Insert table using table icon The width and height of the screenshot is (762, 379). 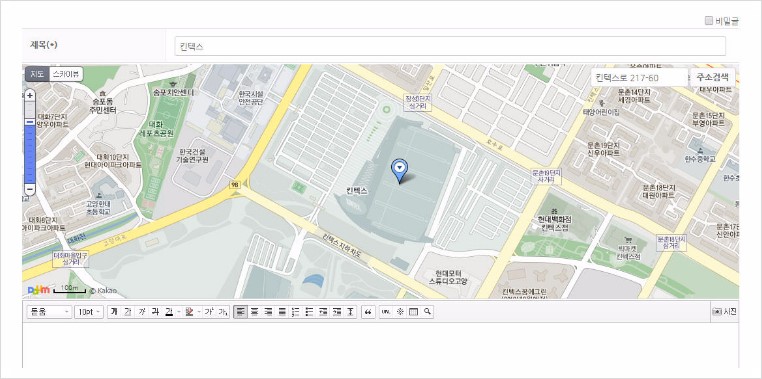(413, 312)
